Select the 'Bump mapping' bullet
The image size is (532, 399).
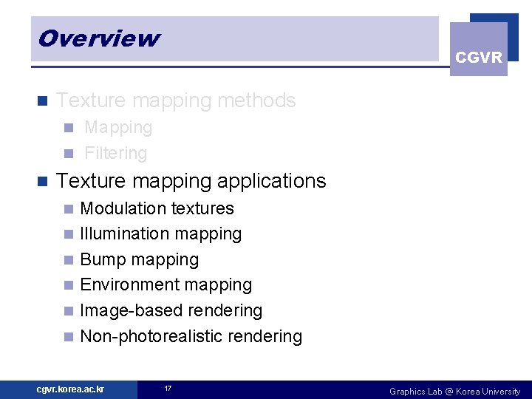coord(140,260)
